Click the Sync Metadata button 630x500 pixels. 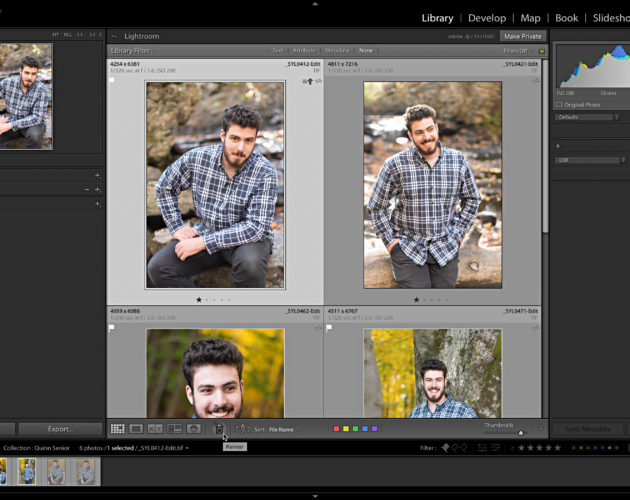[588, 429]
